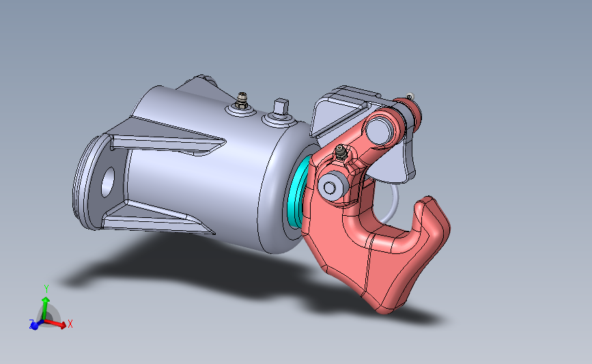592x364 pixels.
Task: Pick the grease fitting atop the housing
Action: (241, 101)
